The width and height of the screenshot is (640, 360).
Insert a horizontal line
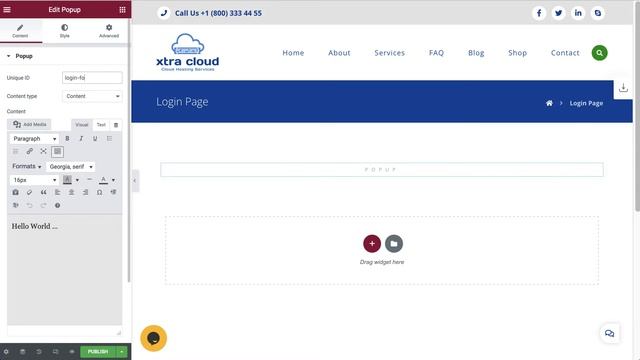tap(89, 180)
